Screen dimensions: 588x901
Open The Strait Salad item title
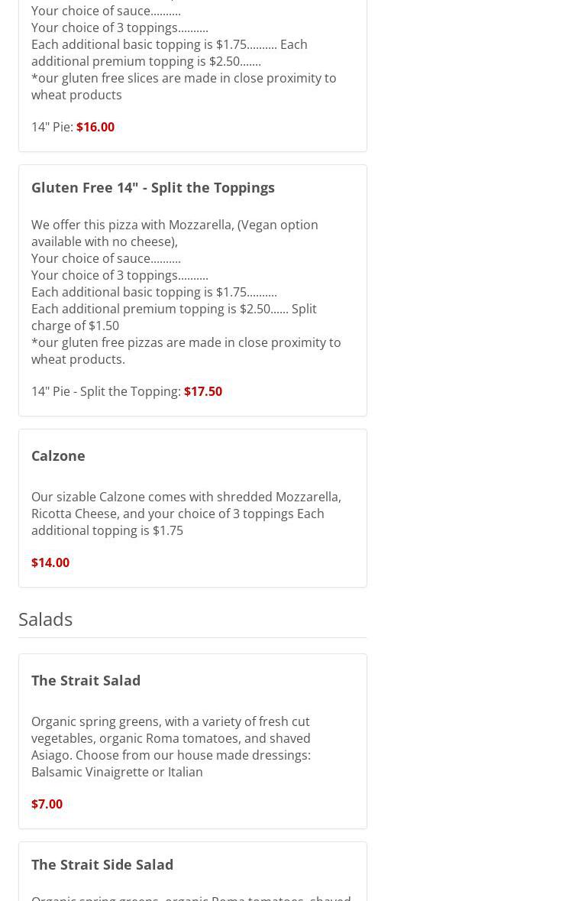pyautogui.click(x=86, y=680)
